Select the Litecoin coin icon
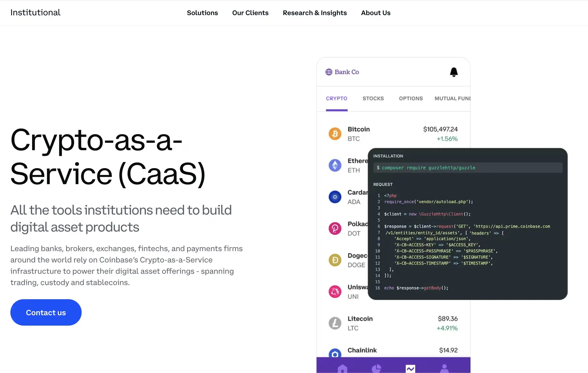Viewport: 588px width, 373px height. pyautogui.click(x=335, y=323)
